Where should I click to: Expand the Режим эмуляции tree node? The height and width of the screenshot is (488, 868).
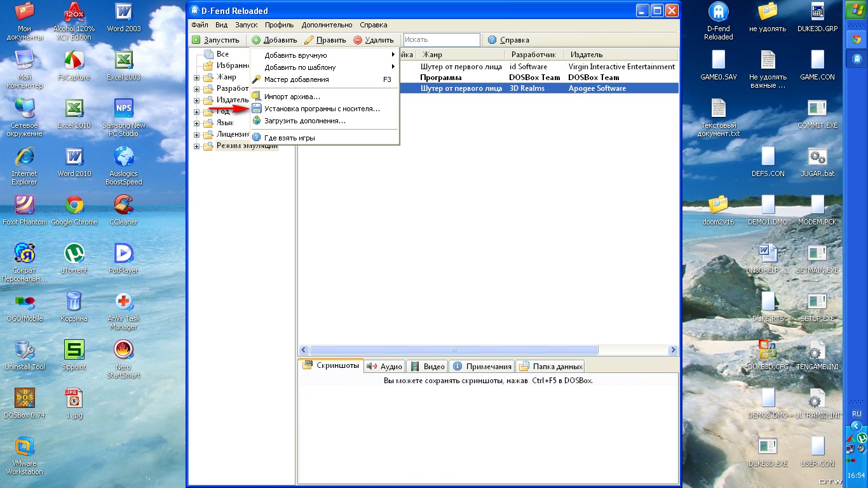tap(197, 146)
